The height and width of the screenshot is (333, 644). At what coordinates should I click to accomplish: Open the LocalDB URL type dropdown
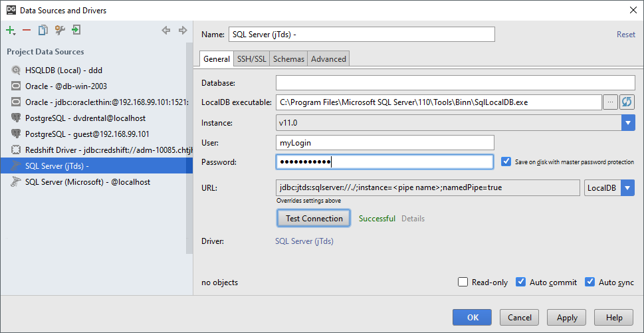click(629, 188)
